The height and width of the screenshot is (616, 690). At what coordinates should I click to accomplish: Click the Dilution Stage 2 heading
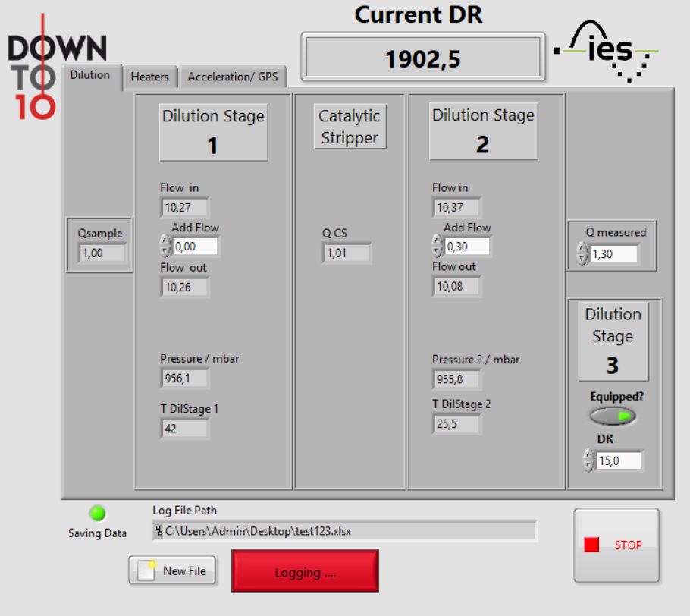coord(483,130)
